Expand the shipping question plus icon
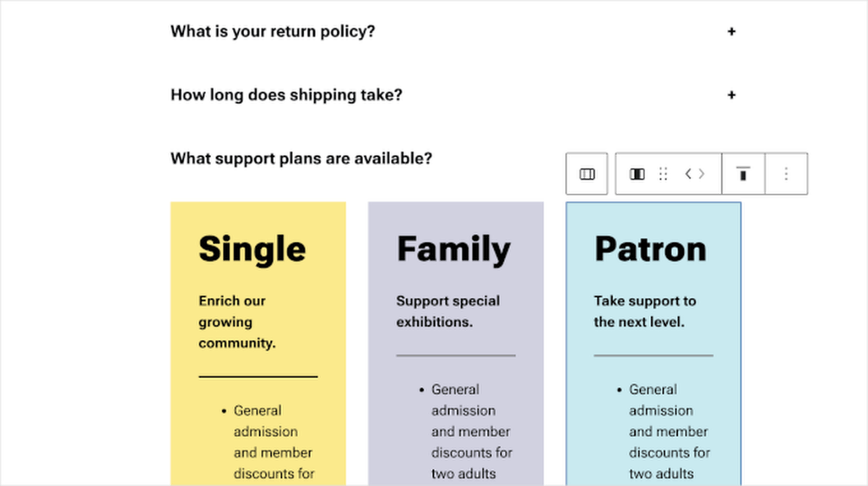 click(731, 95)
